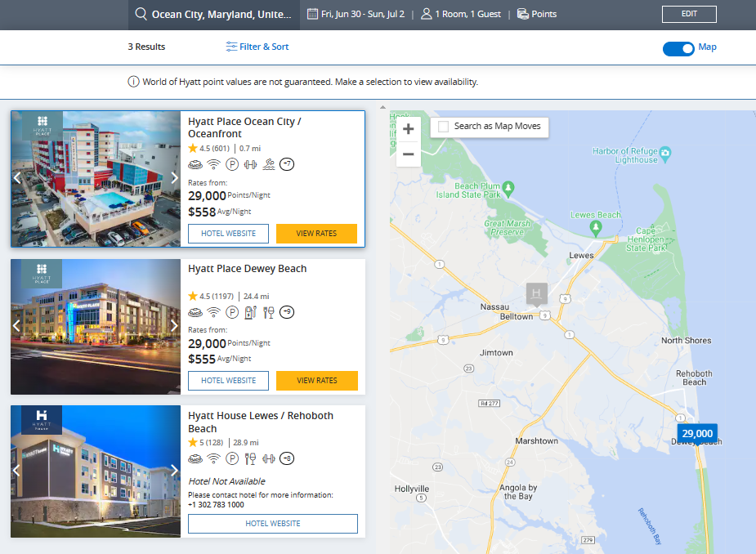Image resolution: width=756 pixels, height=554 pixels.
Task: Click the gray Hyatt House marker on the map
Action: (x=537, y=294)
